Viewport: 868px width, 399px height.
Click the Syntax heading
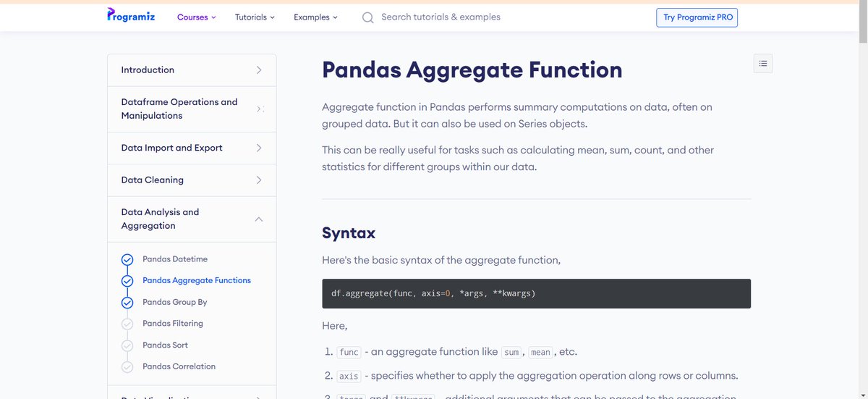tap(349, 233)
